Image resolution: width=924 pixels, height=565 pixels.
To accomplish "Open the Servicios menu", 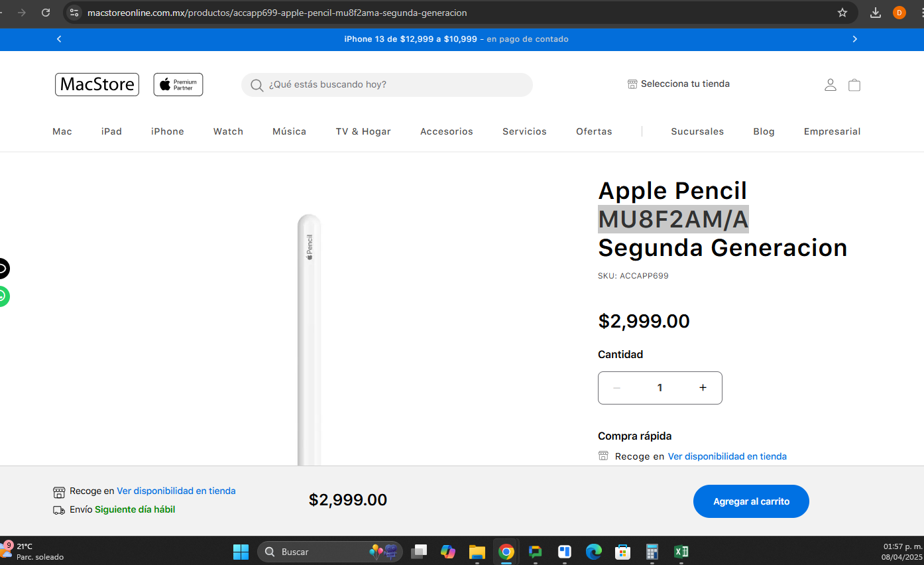I will click(524, 131).
